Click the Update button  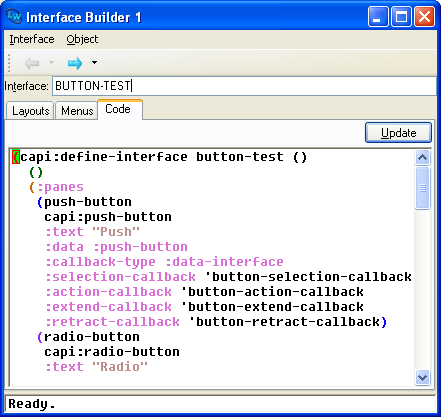(x=398, y=133)
